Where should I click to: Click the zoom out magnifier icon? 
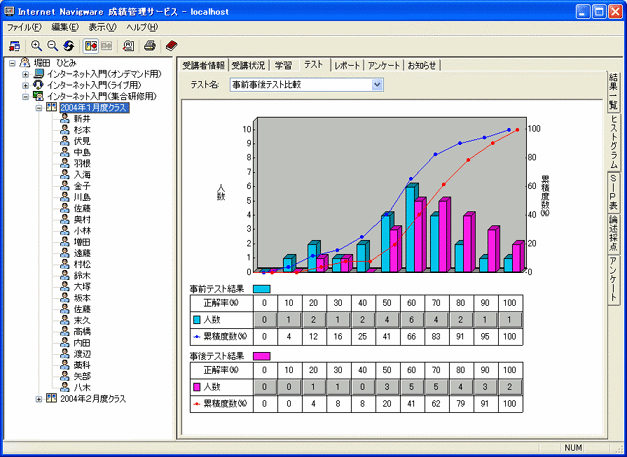coord(52,46)
